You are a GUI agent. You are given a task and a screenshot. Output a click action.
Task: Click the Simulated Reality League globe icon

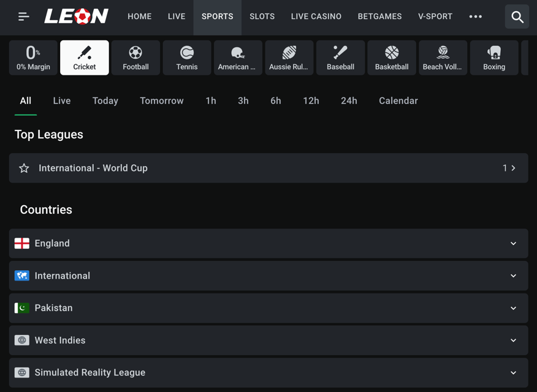coord(22,372)
